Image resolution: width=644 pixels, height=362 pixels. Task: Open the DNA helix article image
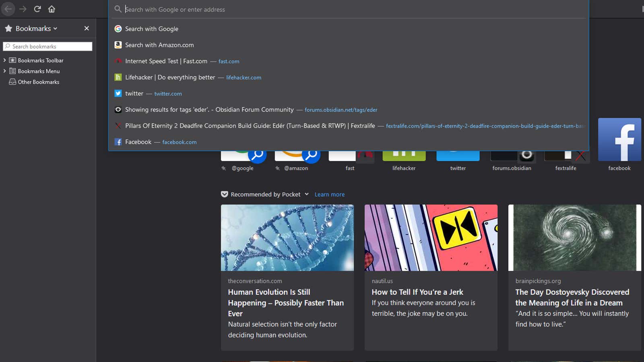287,238
